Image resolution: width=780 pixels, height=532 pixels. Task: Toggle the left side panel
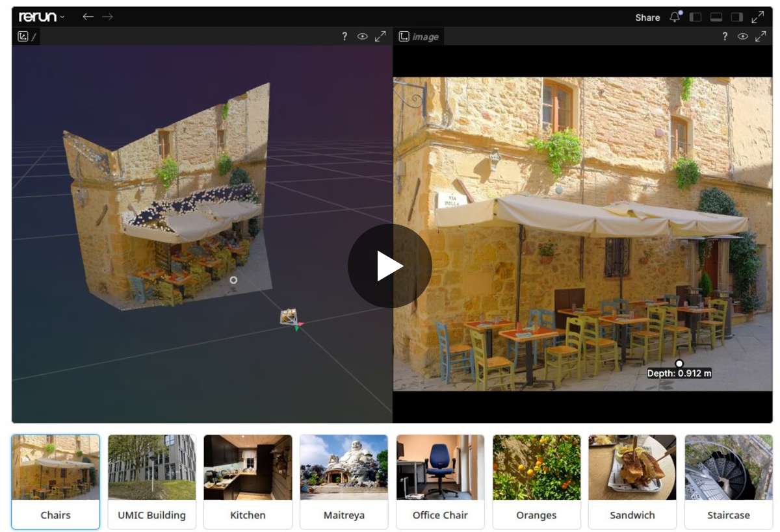click(695, 18)
